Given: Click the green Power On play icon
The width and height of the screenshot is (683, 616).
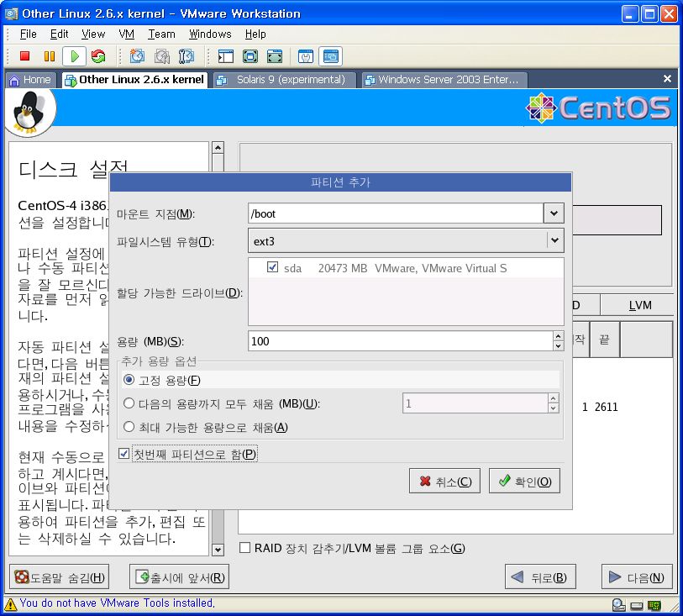Looking at the screenshot, I should pyautogui.click(x=74, y=56).
